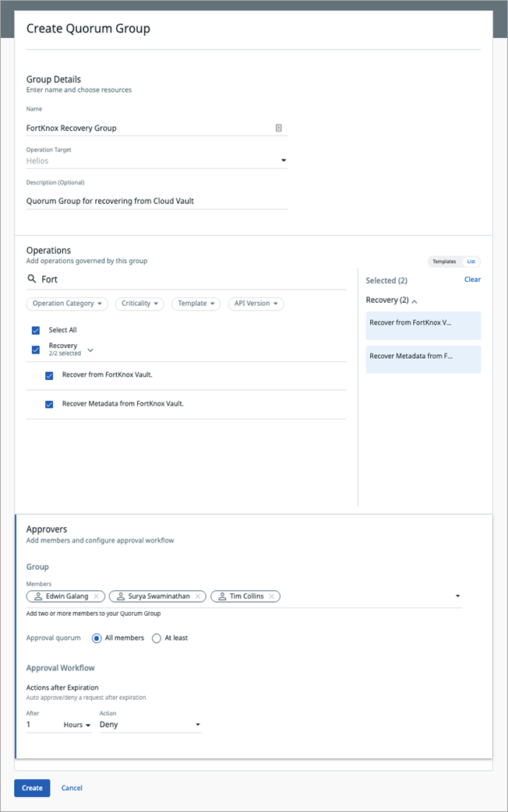Click the icon inside the Name field
This screenshot has height=812, width=508.
tap(279, 128)
